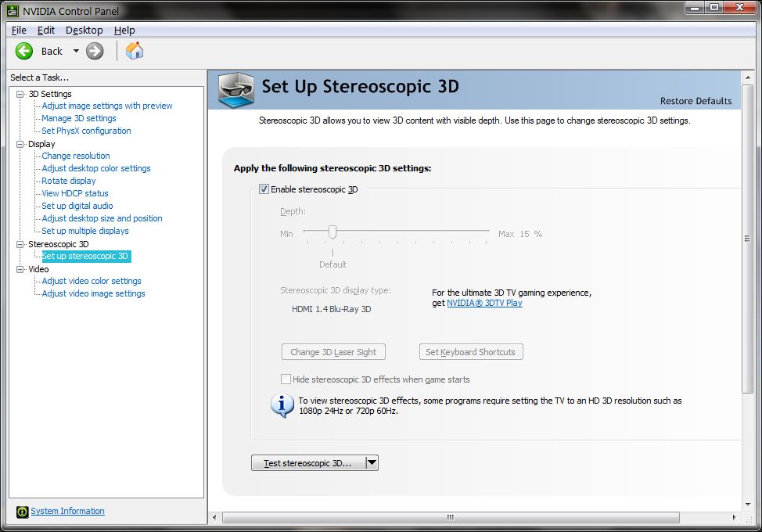
Task: Click the Video category label
Action: click(x=38, y=269)
